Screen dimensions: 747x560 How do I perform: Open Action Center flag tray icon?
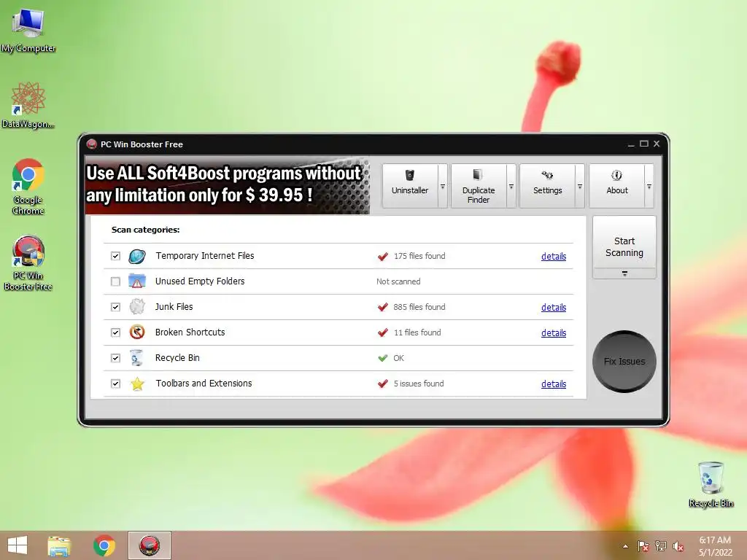coord(643,546)
